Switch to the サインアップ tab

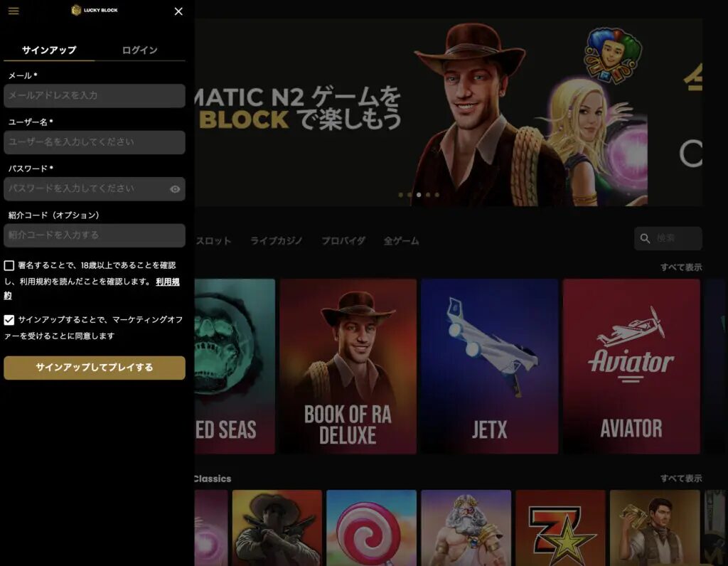coord(49,50)
